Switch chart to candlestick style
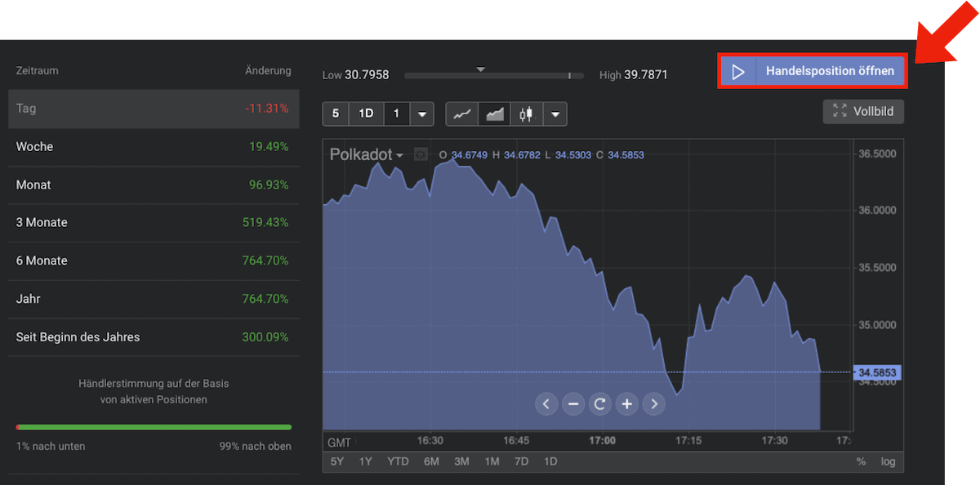 point(527,114)
